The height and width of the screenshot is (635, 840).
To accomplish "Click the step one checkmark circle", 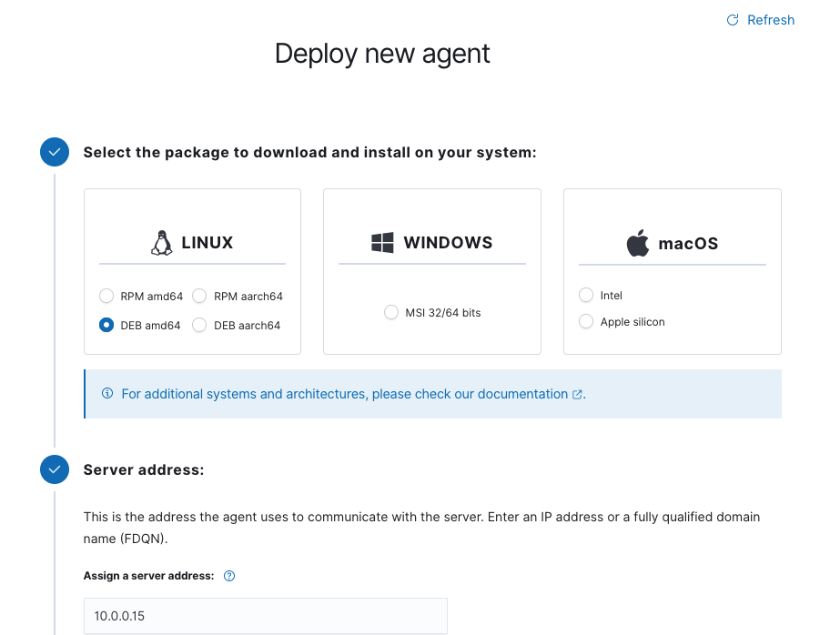I will [x=55, y=152].
